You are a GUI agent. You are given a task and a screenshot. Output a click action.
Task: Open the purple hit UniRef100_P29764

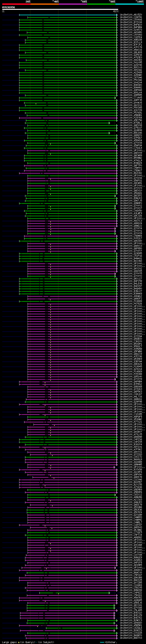click(131, 118)
